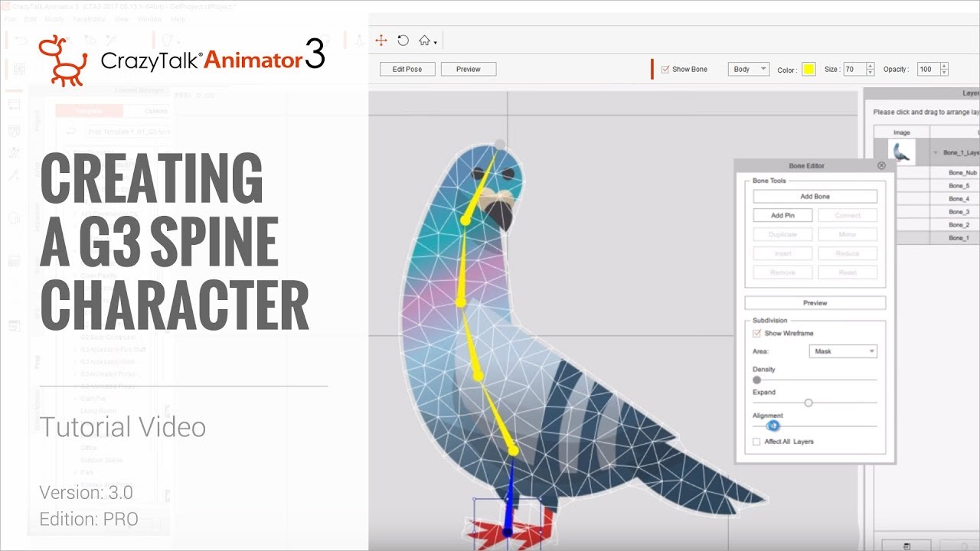Open the Home view dropdown icon
The height and width of the screenshot is (551, 980).
click(x=427, y=41)
